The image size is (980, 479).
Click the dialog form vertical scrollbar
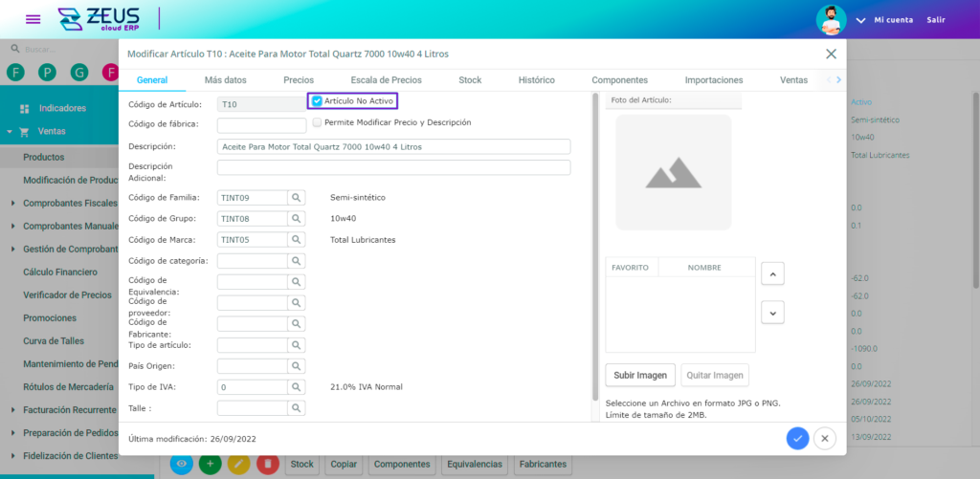(x=595, y=247)
